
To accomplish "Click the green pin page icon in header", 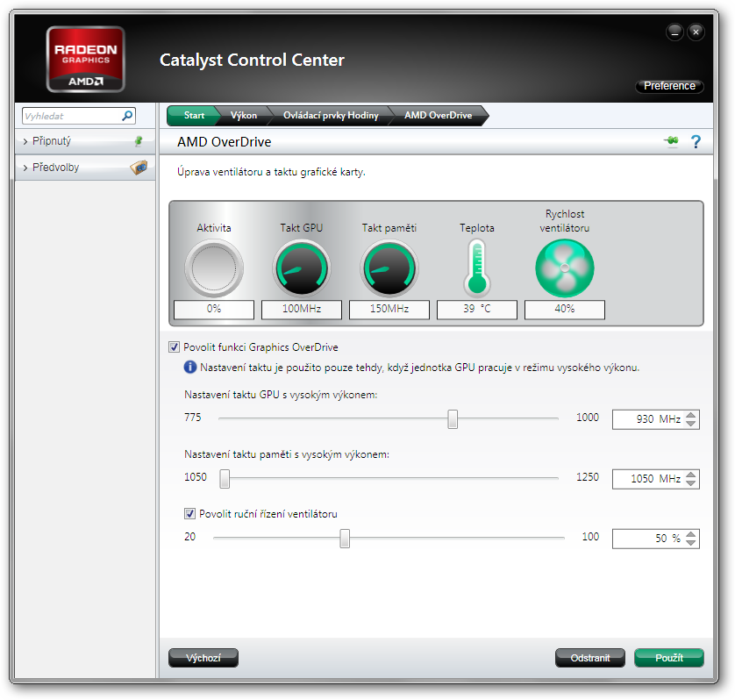I will 671,142.
